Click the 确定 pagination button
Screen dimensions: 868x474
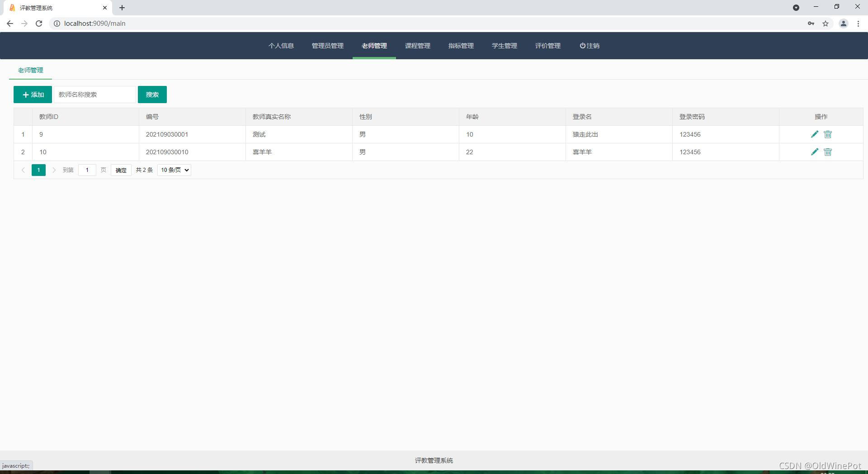coord(121,170)
